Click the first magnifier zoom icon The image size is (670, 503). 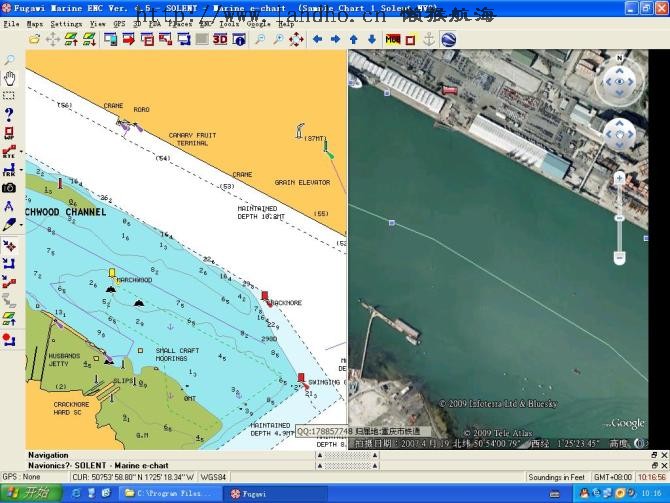[x=260, y=40]
